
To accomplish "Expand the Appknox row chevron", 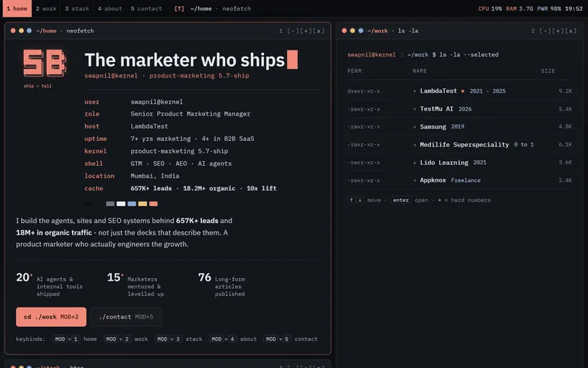I will tap(415, 181).
